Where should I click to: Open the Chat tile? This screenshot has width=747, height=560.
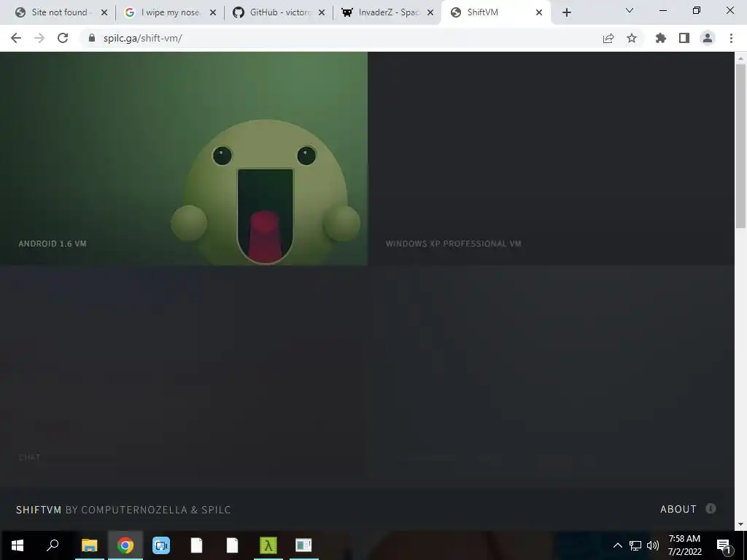click(x=183, y=372)
